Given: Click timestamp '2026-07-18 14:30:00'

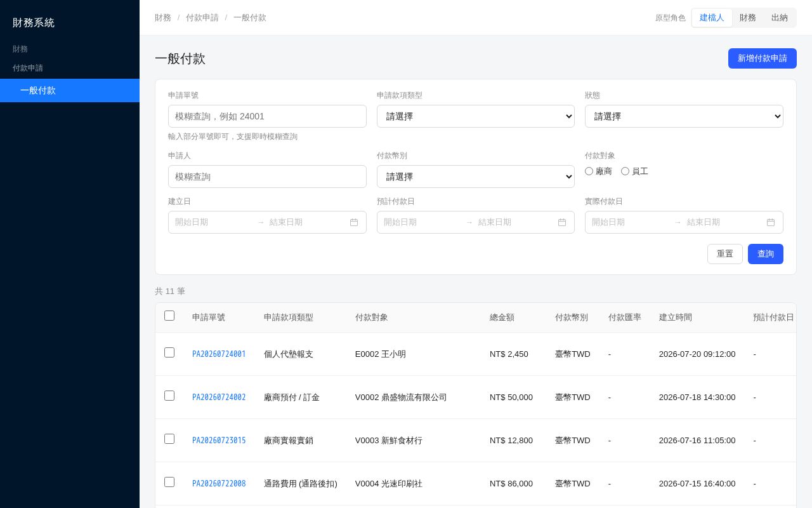Looking at the screenshot, I should (697, 398).
